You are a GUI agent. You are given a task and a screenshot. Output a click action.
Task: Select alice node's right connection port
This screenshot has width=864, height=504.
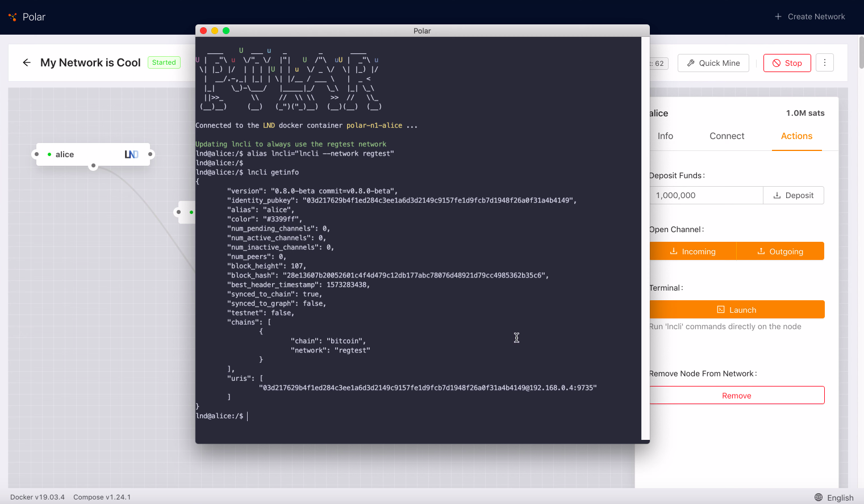[x=150, y=154]
